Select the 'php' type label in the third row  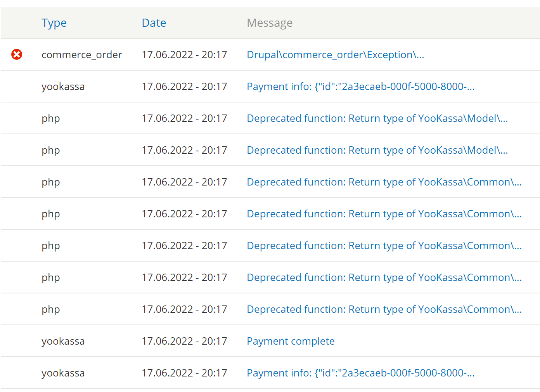point(50,118)
